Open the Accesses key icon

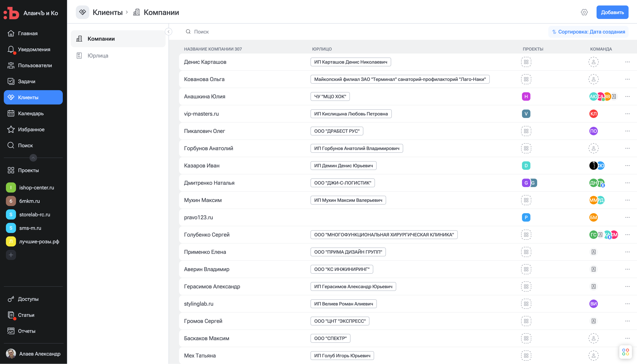[x=11, y=299]
